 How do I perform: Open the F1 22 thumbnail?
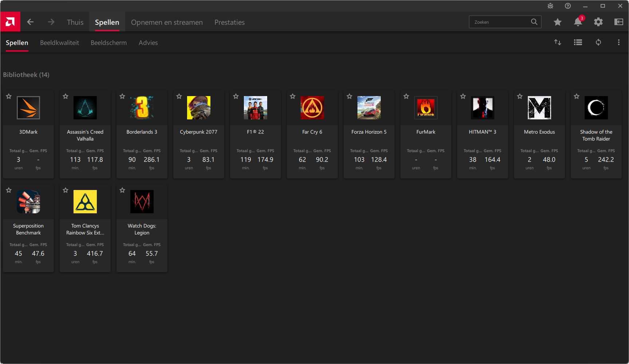pyautogui.click(x=256, y=108)
